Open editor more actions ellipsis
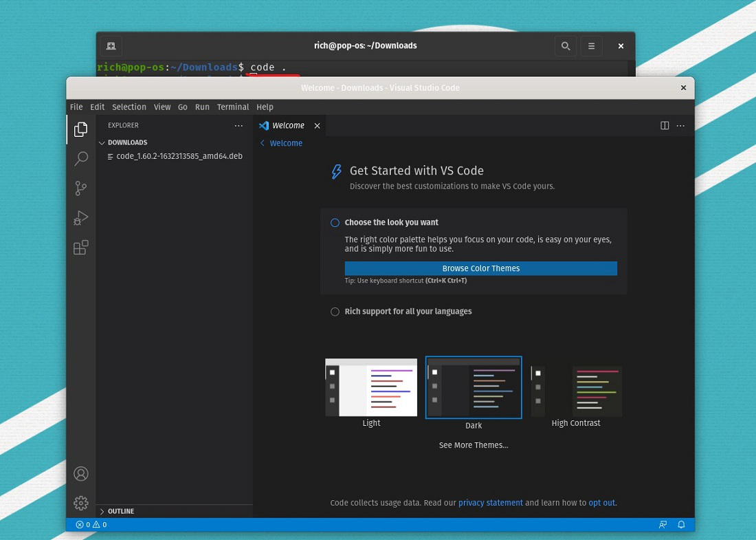This screenshot has height=540, width=756. 680,125
